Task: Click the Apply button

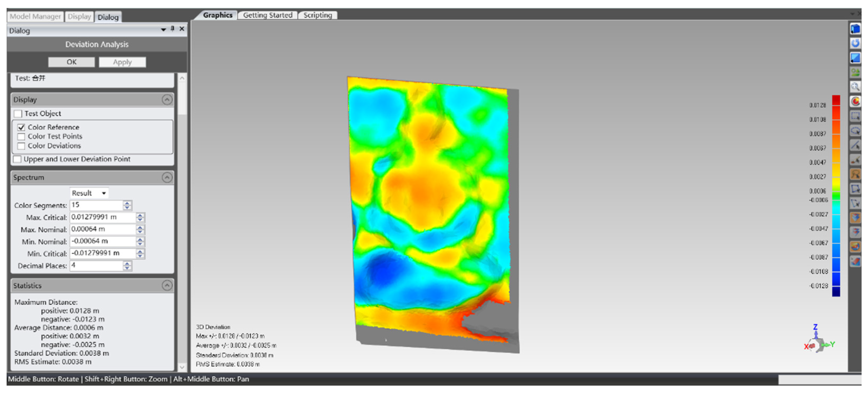Action: (122, 62)
